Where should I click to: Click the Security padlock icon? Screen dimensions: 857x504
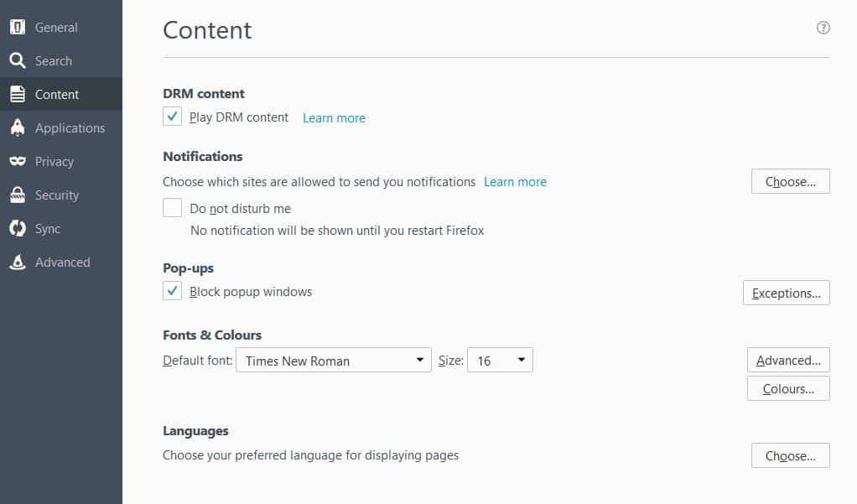coord(17,195)
